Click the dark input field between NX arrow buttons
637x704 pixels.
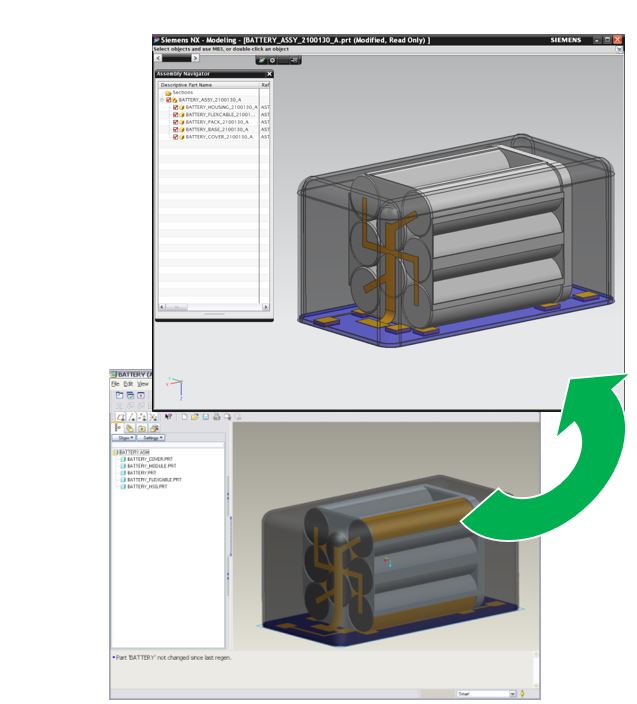(x=176, y=58)
